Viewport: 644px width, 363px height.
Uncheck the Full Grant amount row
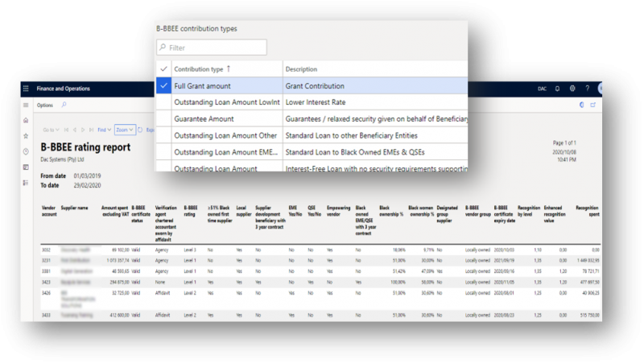(164, 85)
